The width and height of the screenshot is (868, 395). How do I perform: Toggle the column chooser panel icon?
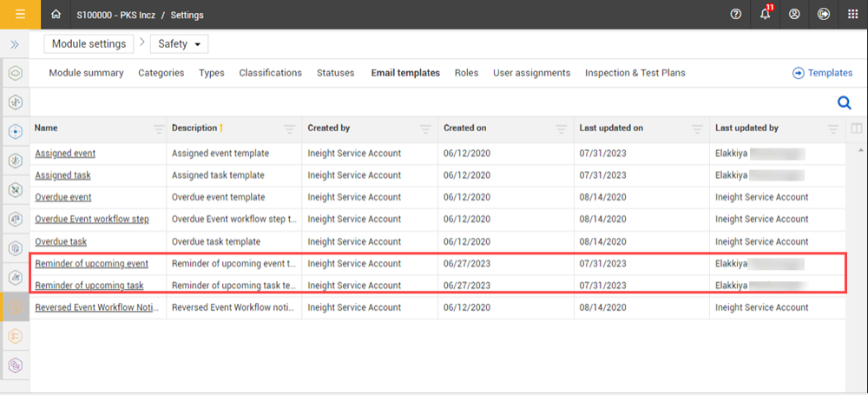[857, 128]
